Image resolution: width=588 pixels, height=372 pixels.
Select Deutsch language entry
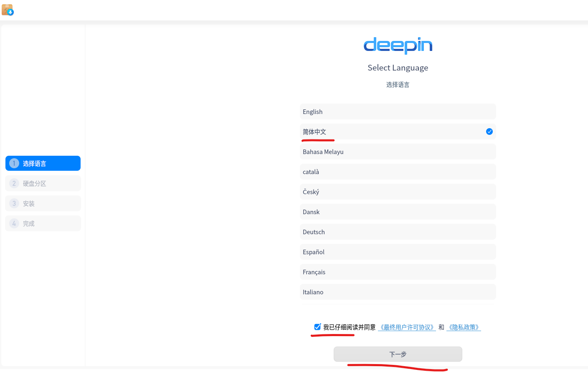[398, 232]
